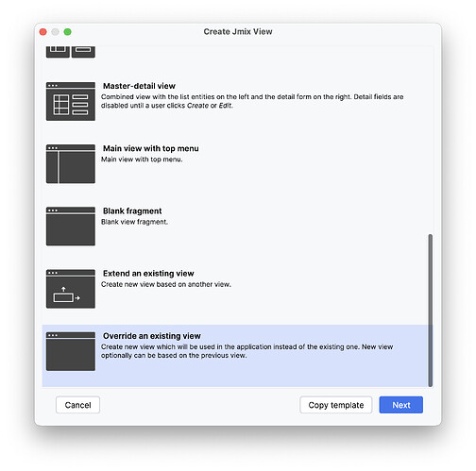The width and height of the screenshot is (476, 471).
Task: Select the Extend an existing view title
Action: click(x=148, y=274)
